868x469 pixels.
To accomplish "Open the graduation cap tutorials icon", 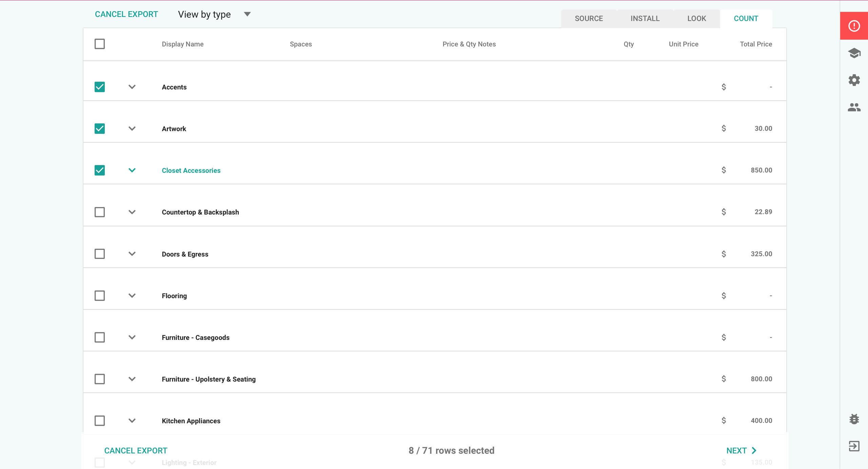I will tap(854, 53).
